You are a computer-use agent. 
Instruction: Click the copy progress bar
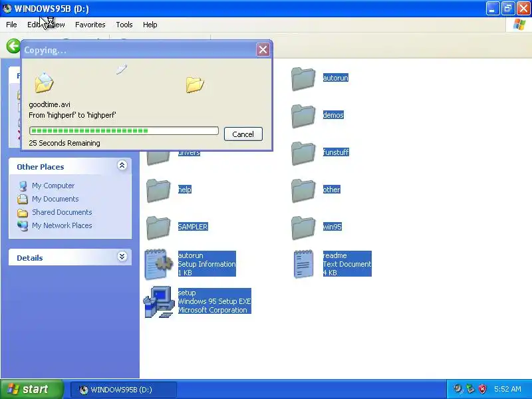(124, 130)
